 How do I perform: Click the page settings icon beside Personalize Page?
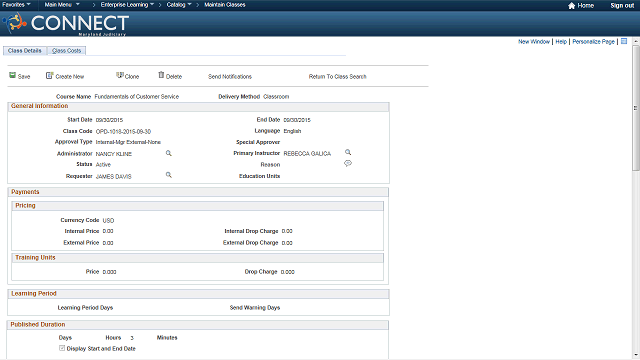tap(624, 41)
